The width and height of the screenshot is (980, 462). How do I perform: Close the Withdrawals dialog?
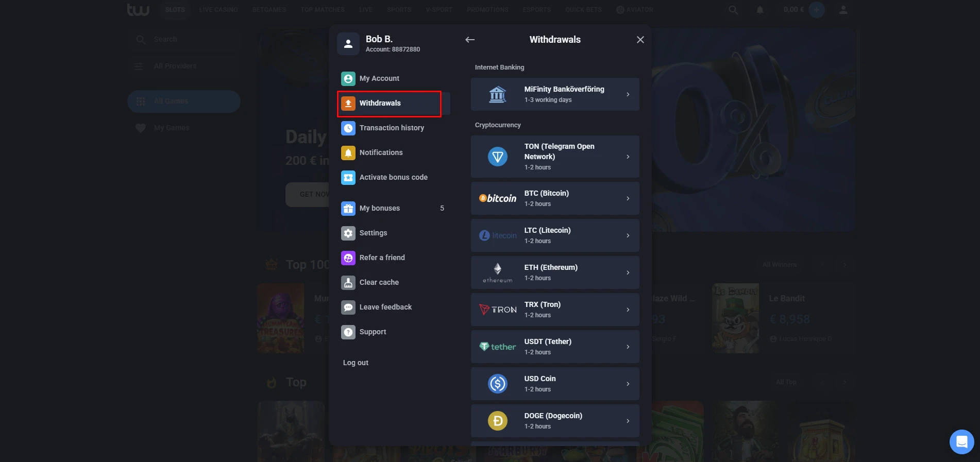click(x=640, y=40)
